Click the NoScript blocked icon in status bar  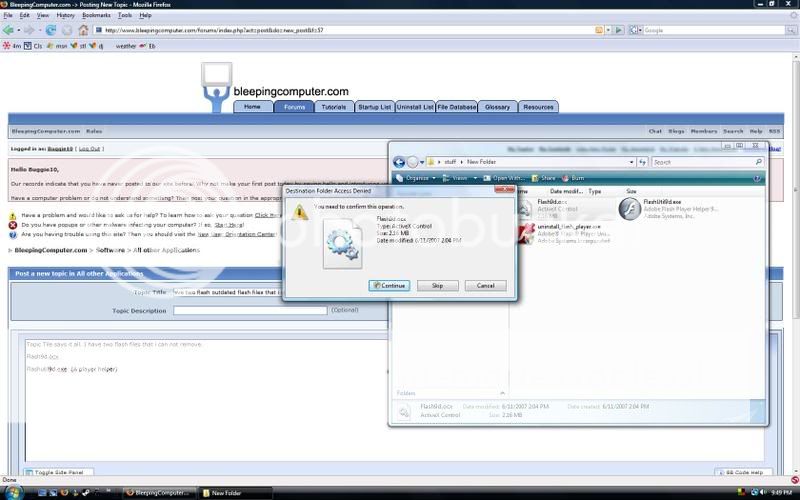point(794,480)
